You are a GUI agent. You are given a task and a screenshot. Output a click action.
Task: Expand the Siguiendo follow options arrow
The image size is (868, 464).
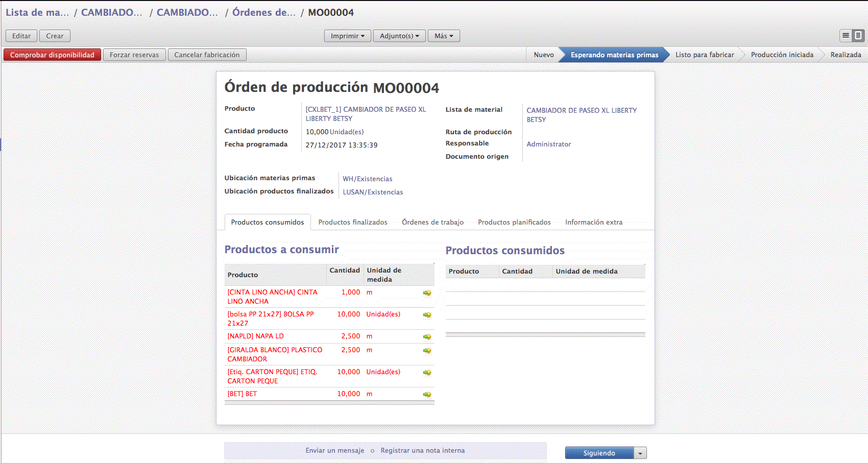[640, 453]
